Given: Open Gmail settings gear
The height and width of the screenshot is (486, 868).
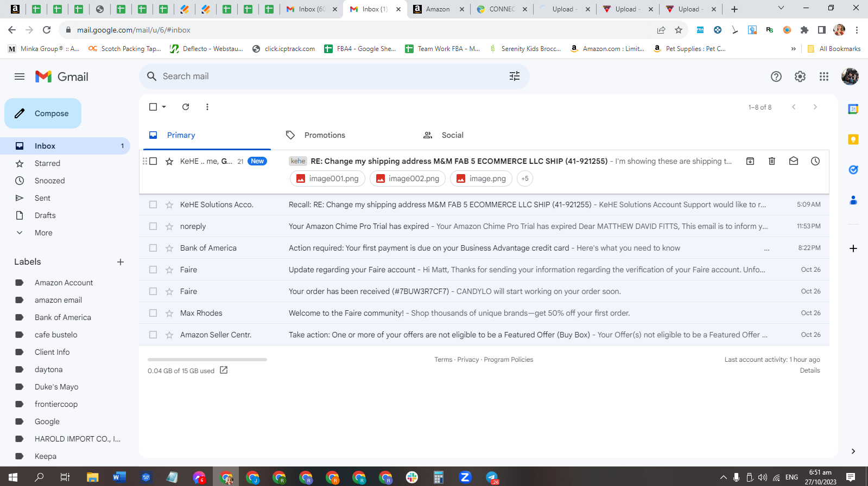Looking at the screenshot, I should point(800,76).
